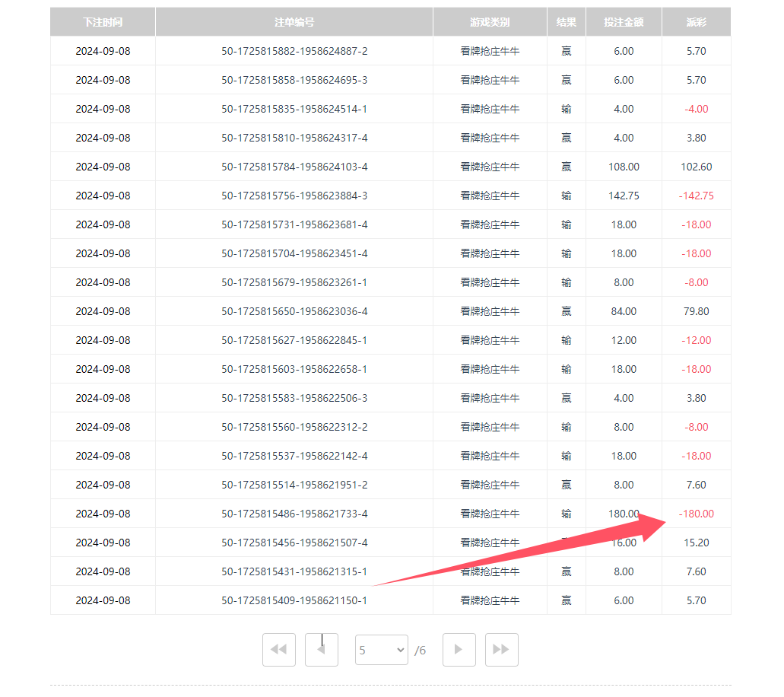Click the -180.00 payout highlighted by the arrow
Viewport: 784px width, 697px height.
696,514
